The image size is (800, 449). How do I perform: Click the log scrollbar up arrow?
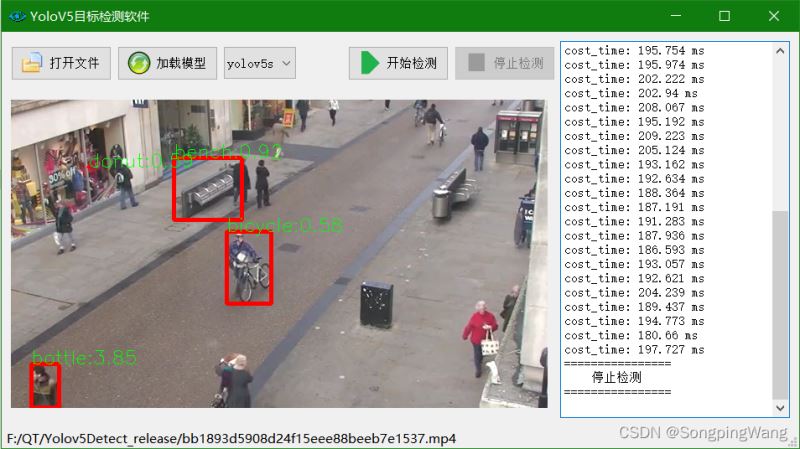(782, 49)
